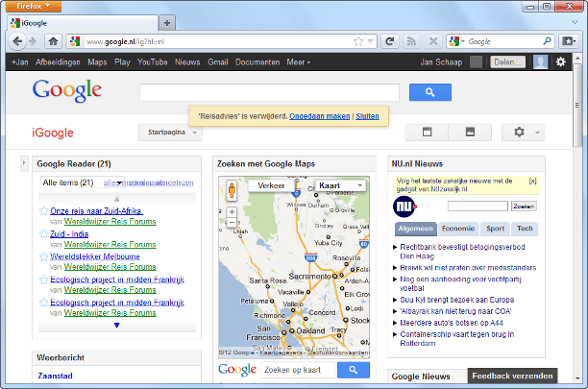
Task: Show previous Reader items with up arrow
Action: 116,199
